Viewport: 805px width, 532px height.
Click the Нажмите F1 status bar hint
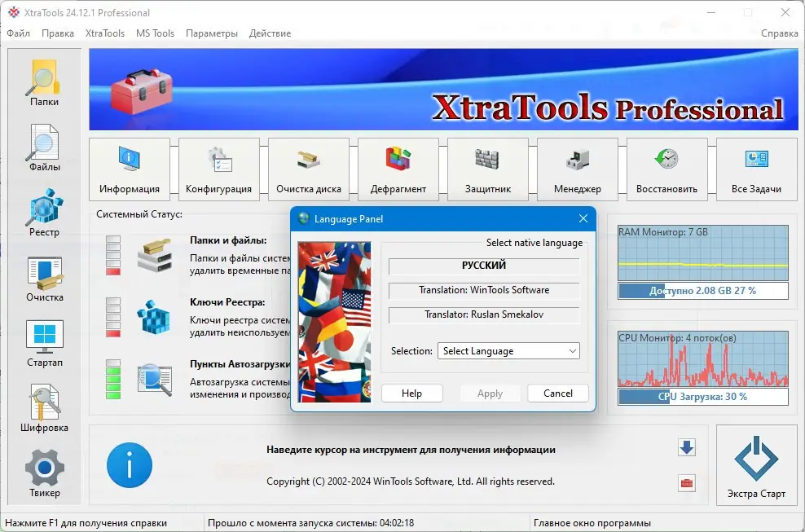(x=86, y=523)
